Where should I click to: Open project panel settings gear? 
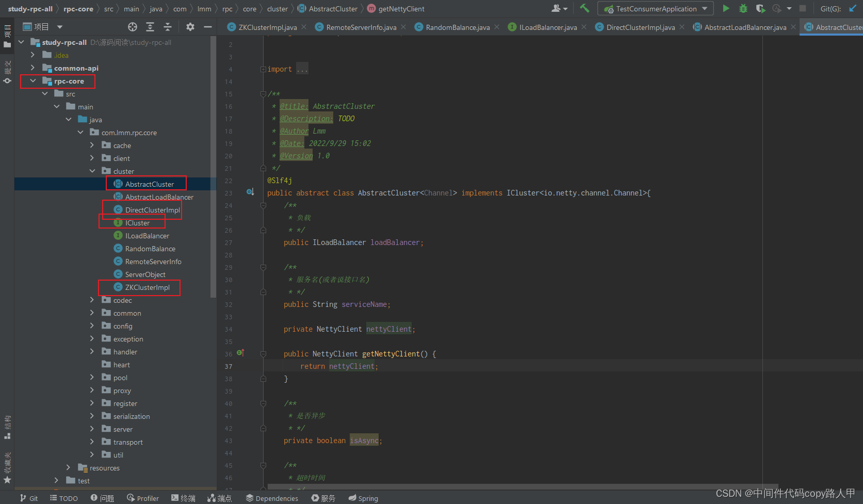[x=190, y=27]
